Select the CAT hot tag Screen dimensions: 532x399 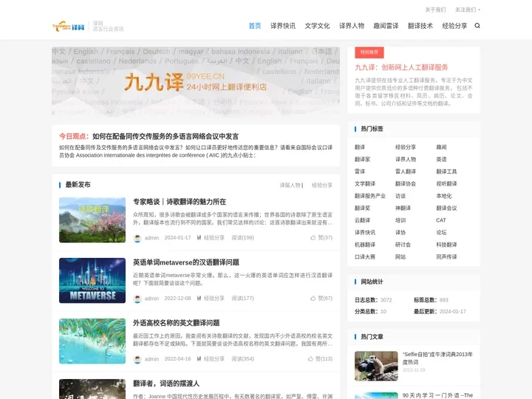pyautogui.click(x=440, y=220)
